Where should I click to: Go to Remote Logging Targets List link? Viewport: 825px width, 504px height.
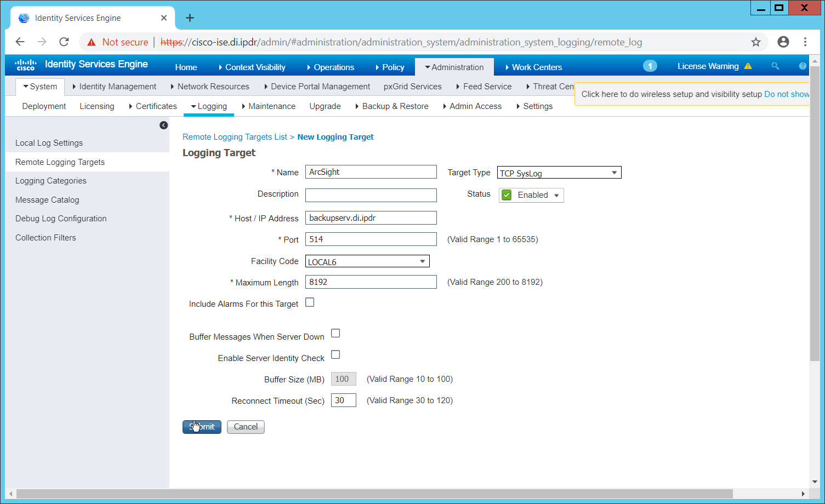tap(235, 137)
